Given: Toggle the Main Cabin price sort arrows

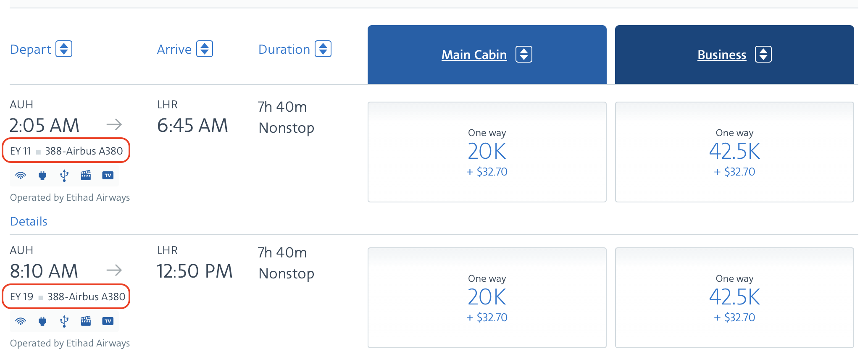Looking at the screenshot, I should tap(524, 54).
